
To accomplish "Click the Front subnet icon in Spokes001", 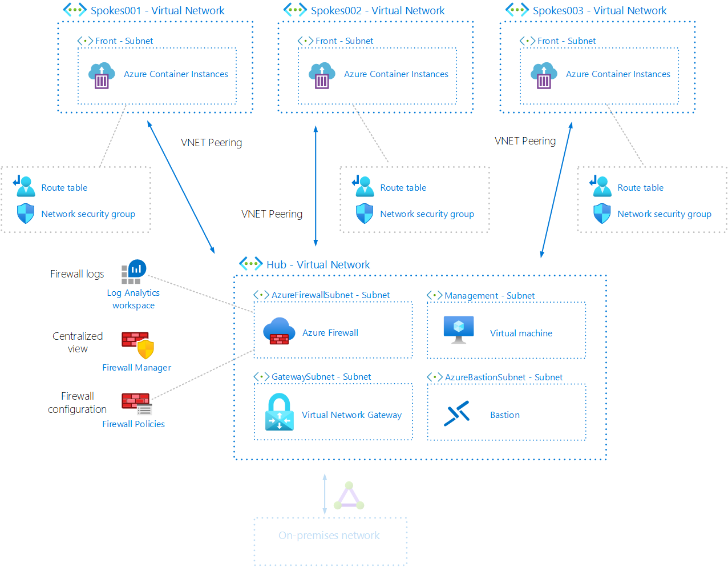I will (85, 41).
